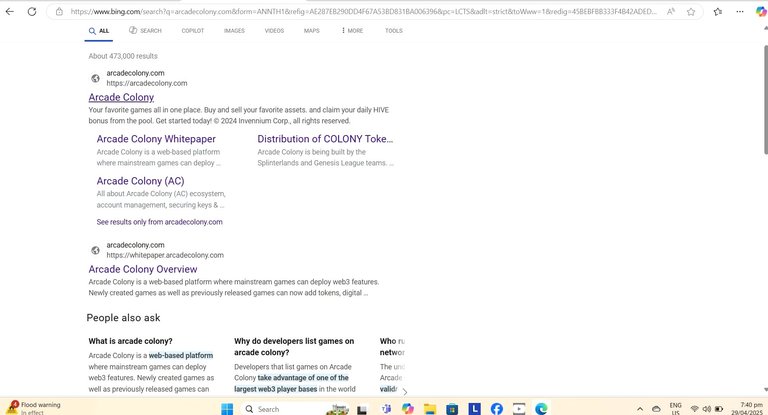Screen dimensions: 768x415
Task: Switch to the MAPS tab
Action: [312, 30]
